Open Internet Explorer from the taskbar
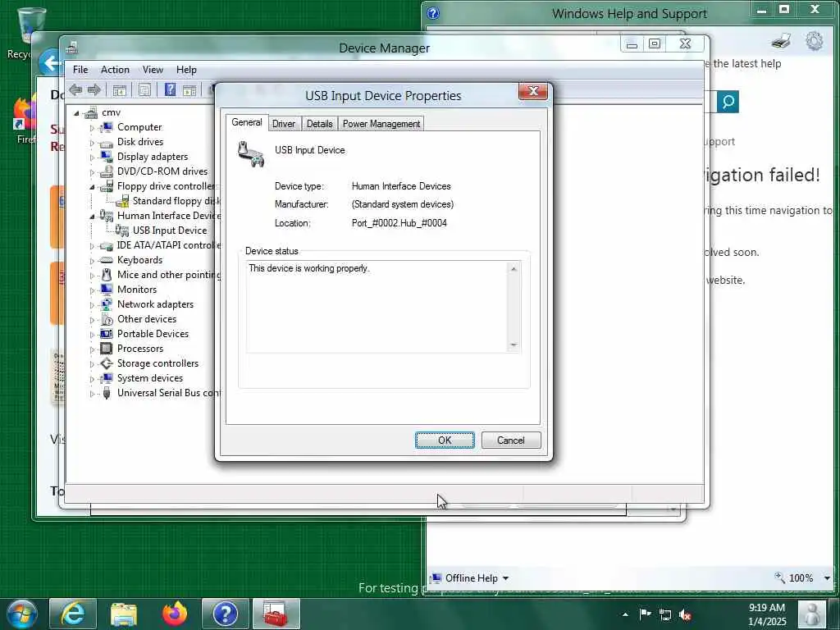Screen dimensions: 840x630 73,614
